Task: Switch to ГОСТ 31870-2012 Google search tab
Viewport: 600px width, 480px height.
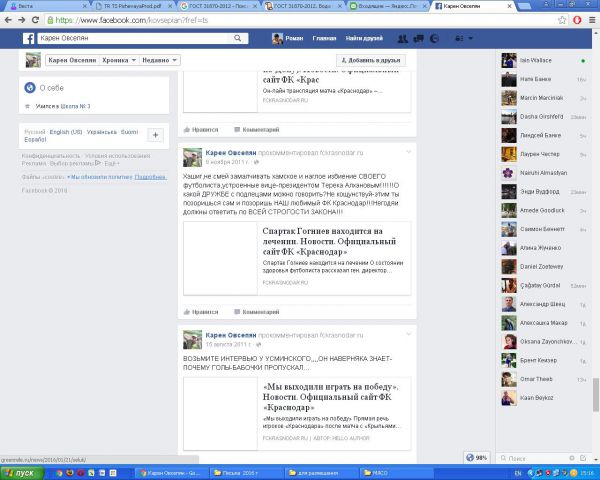Action: coord(219,6)
